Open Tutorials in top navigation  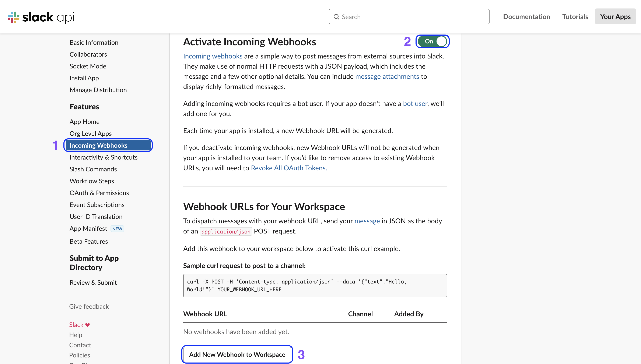pos(575,17)
